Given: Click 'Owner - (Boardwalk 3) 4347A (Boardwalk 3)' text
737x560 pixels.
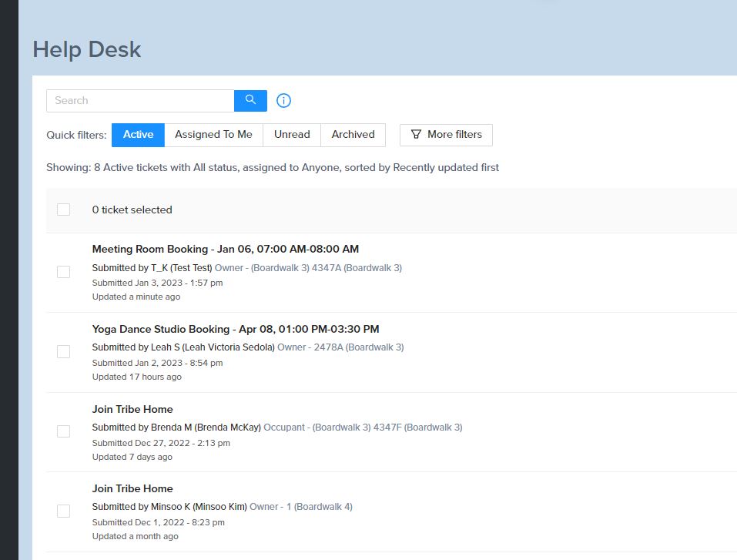Looking at the screenshot, I should coord(308,268).
